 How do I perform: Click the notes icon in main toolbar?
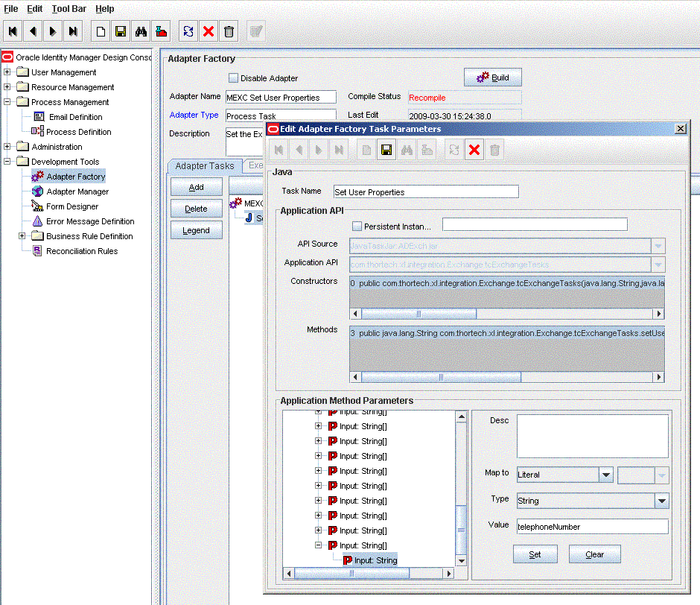click(256, 31)
